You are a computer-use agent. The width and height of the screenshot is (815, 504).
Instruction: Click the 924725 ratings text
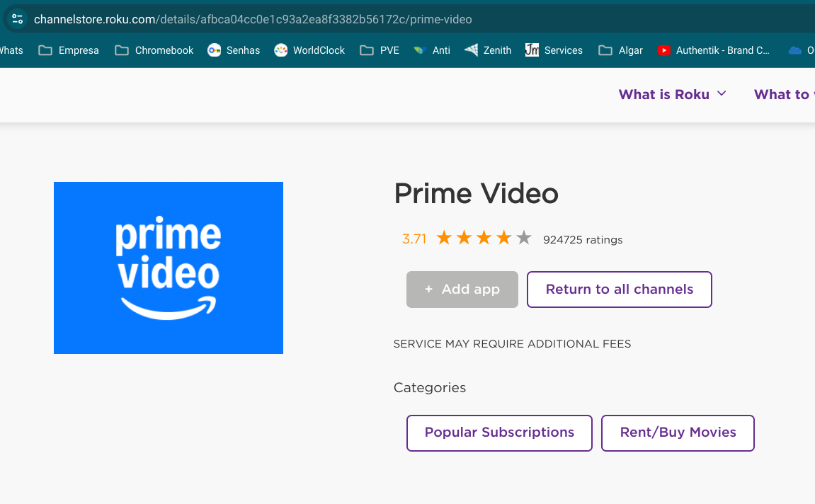tap(583, 239)
